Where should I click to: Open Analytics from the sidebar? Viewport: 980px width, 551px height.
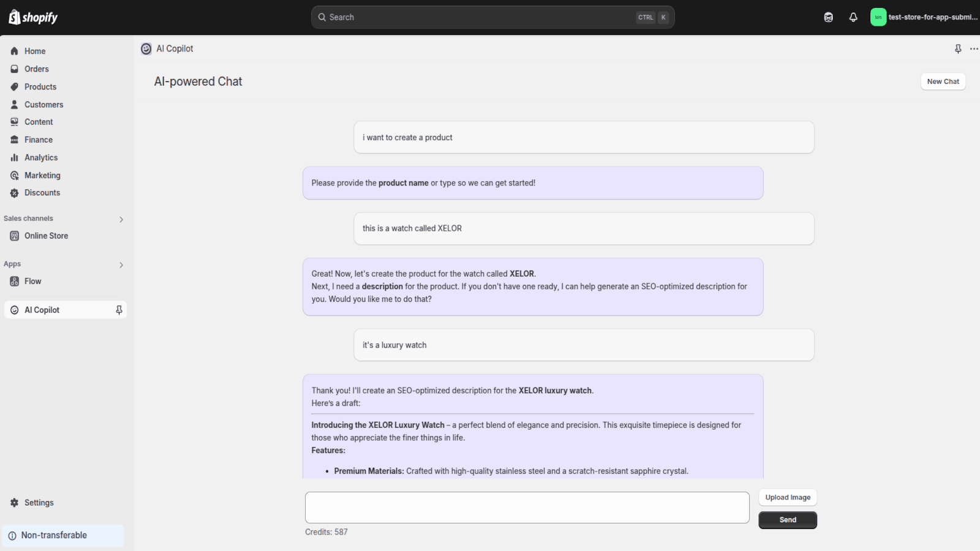pos(40,157)
